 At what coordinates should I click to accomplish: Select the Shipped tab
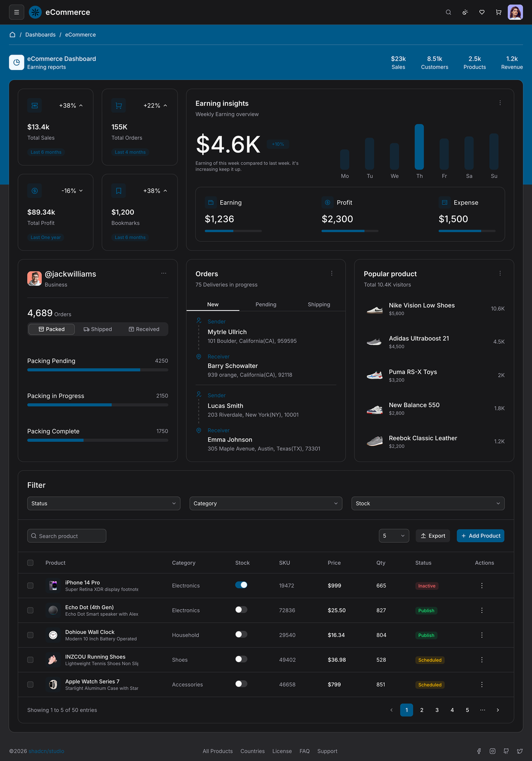point(98,329)
